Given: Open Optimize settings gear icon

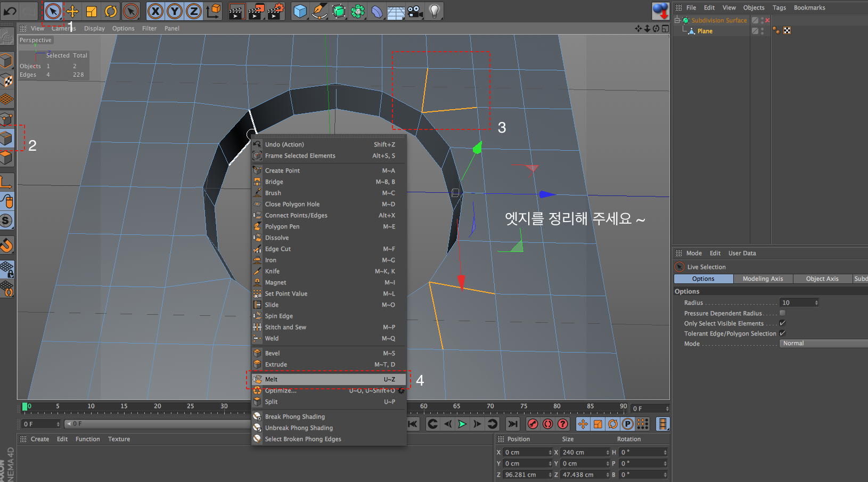Looking at the screenshot, I should click(401, 390).
